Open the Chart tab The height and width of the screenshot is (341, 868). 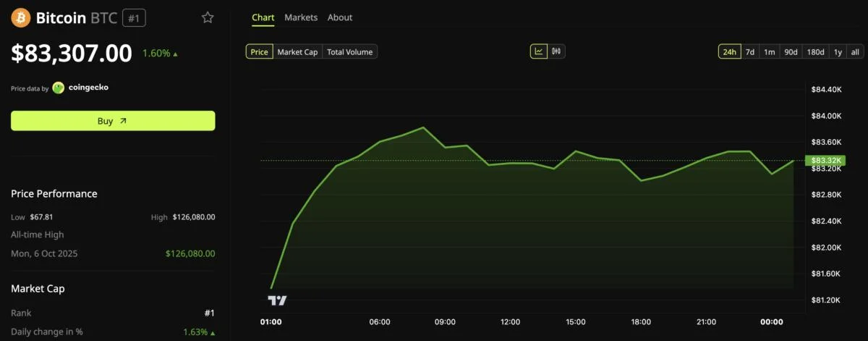pyautogui.click(x=263, y=17)
